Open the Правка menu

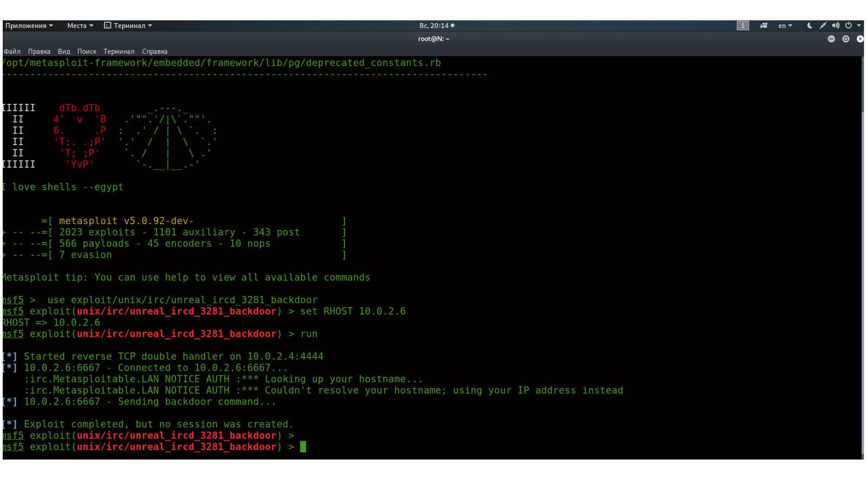(x=39, y=52)
